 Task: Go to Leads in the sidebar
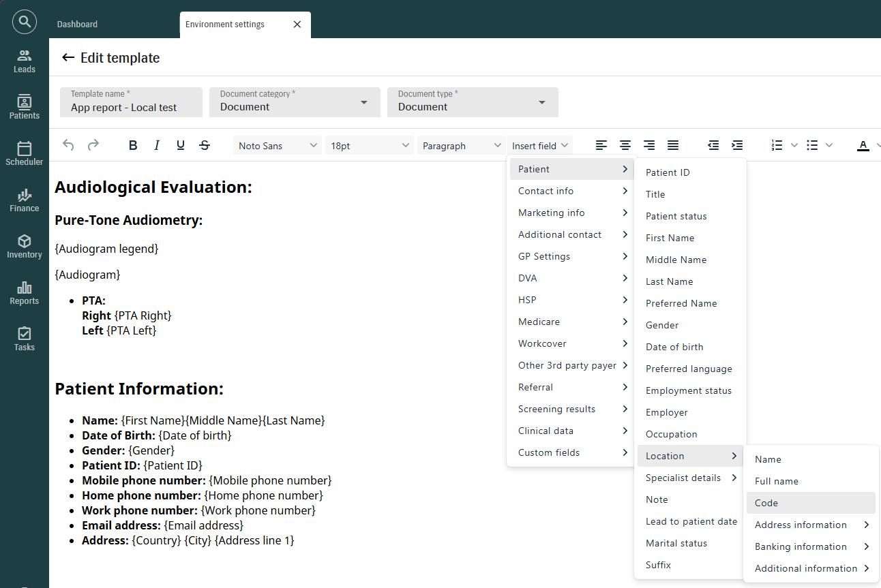click(25, 61)
